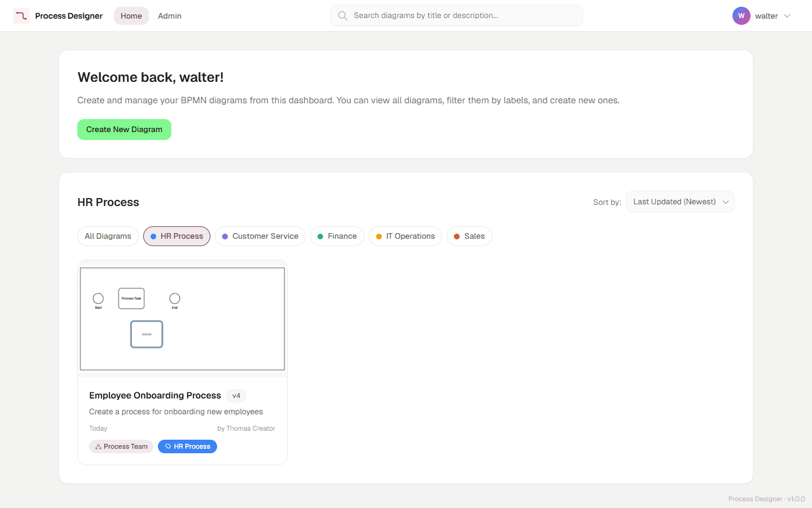The width and height of the screenshot is (812, 508).
Task: Filter by the IT Operations label
Action: (x=405, y=236)
